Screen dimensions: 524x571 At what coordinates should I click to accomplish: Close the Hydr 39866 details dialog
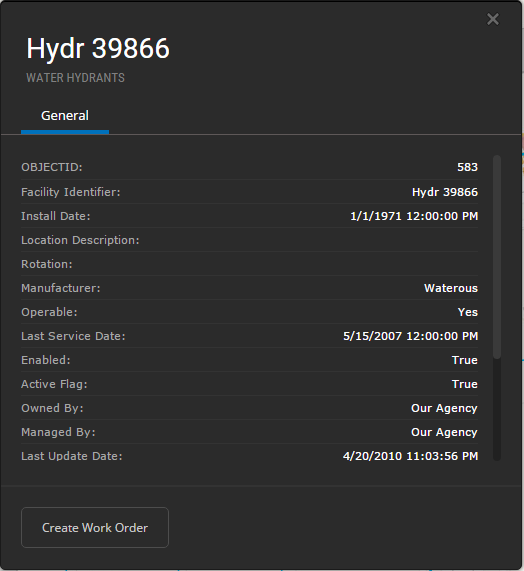[x=493, y=19]
